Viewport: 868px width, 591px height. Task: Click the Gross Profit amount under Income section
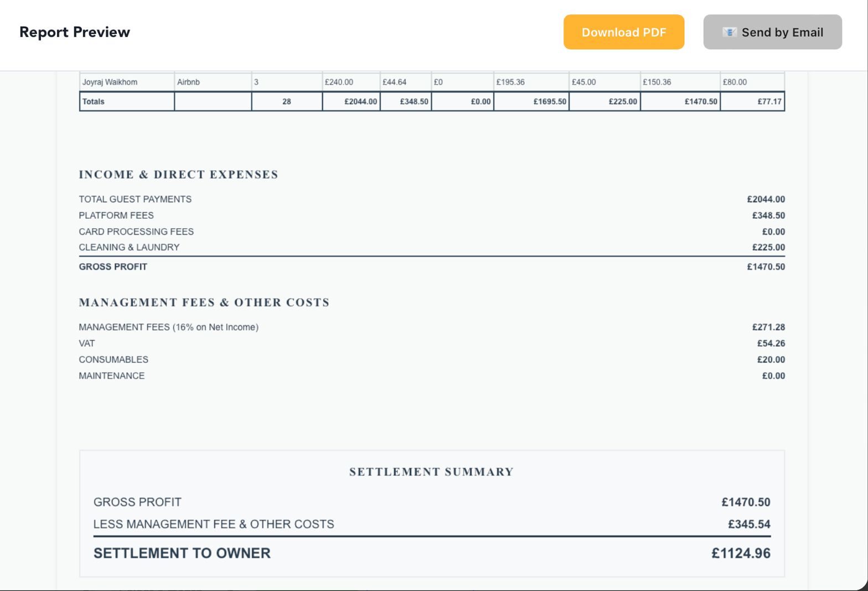(766, 266)
